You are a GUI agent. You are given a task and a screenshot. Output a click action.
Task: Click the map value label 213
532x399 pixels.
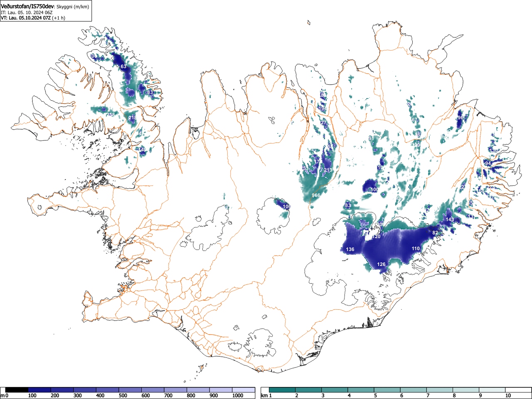pyautogui.click(x=328, y=170)
